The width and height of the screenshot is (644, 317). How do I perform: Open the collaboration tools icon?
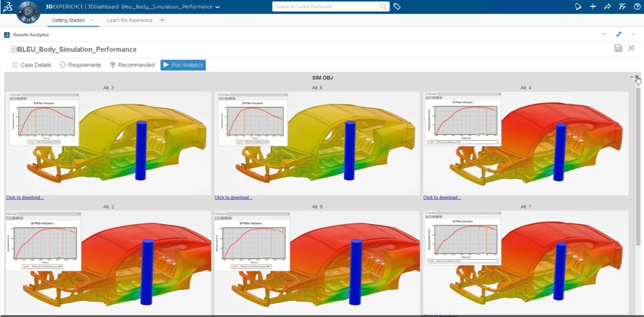point(622,6)
